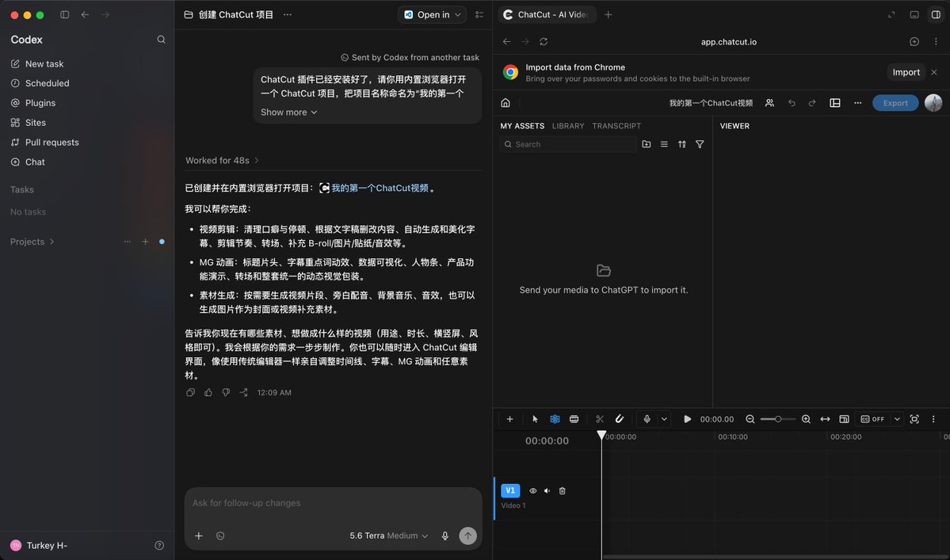Open New task in the Codex sidebar
The width and height of the screenshot is (950, 560).
coord(44,63)
